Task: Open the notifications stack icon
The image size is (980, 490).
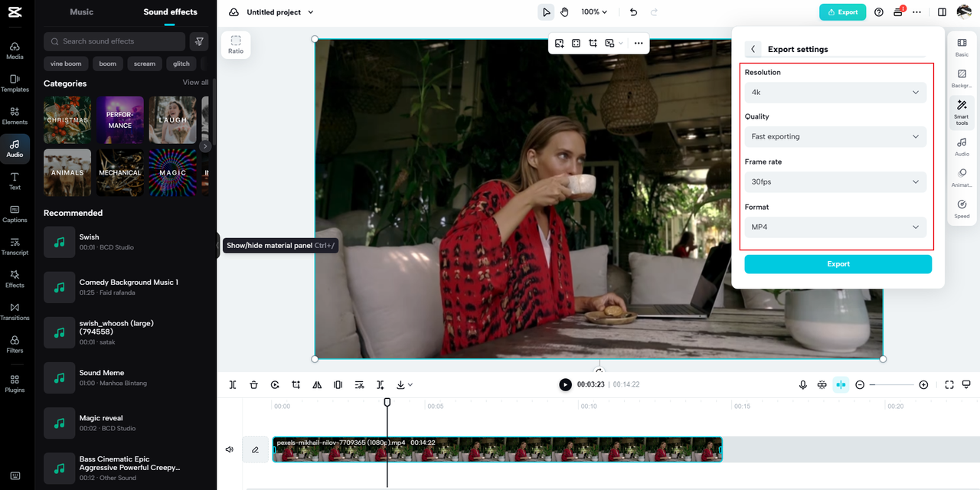Action: (x=898, y=12)
